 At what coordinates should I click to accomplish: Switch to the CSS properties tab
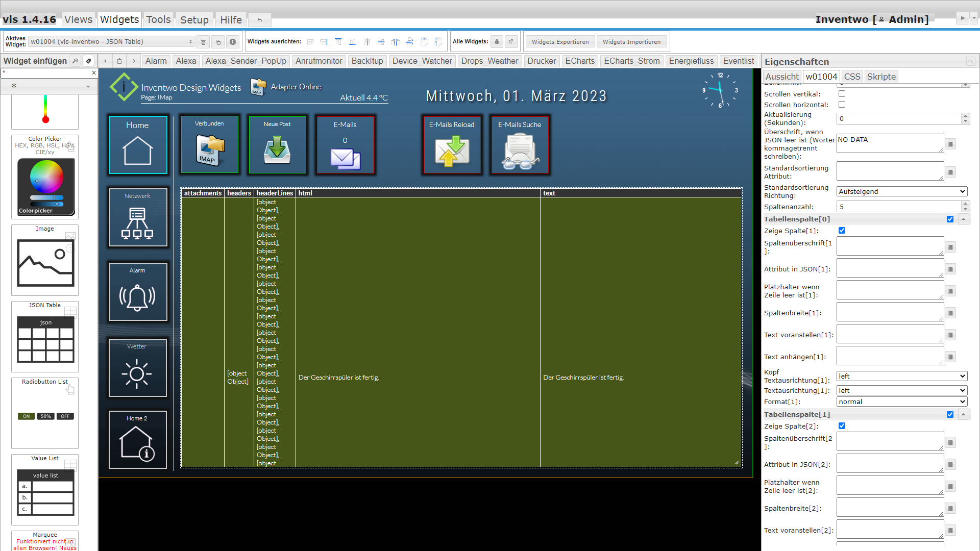click(852, 77)
